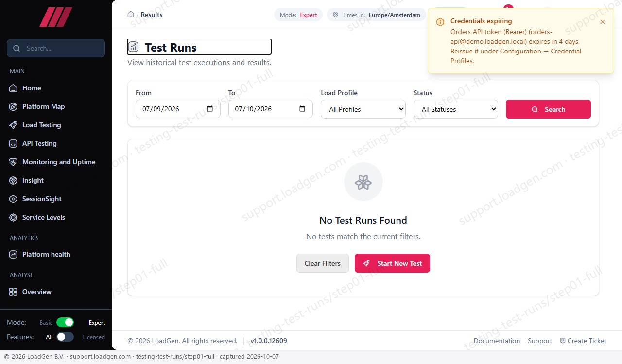The width and height of the screenshot is (622, 364).
Task: Open the Overview grid icon
Action: (x=13, y=292)
